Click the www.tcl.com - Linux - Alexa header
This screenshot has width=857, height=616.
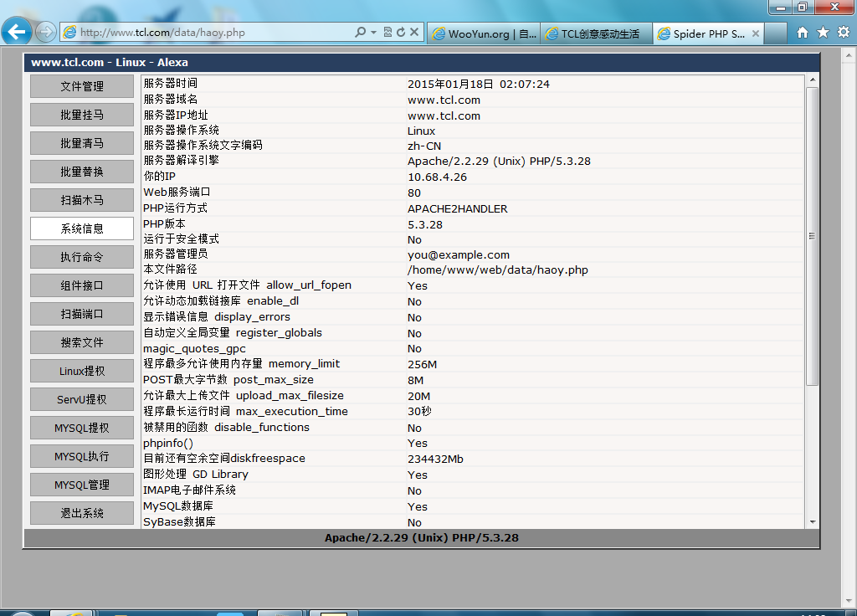pos(110,62)
